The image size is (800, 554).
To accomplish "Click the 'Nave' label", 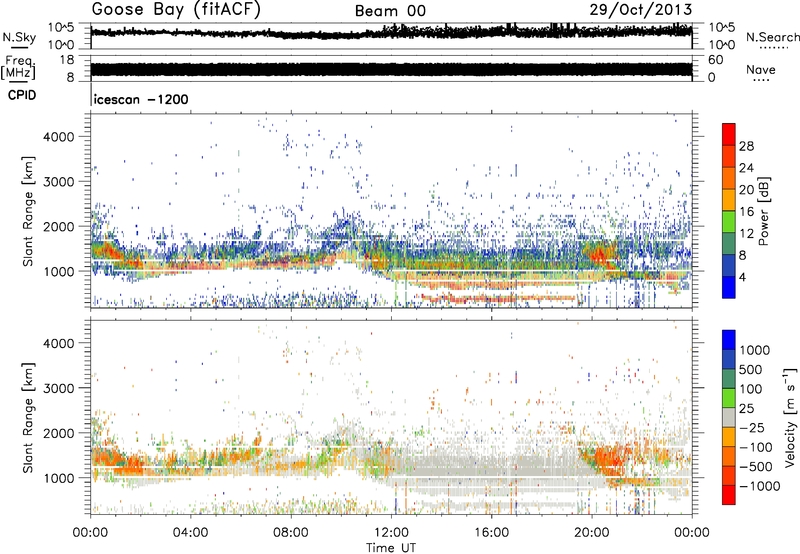I will click(761, 70).
